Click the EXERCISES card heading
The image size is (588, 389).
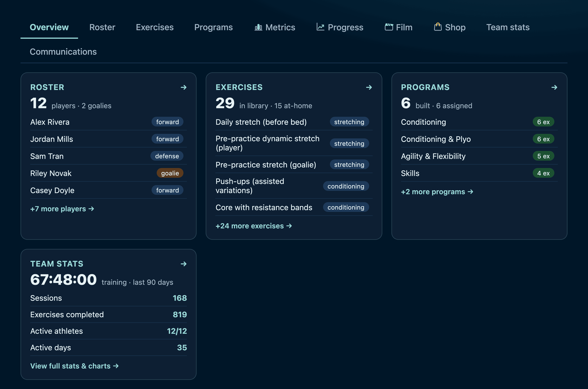239,87
